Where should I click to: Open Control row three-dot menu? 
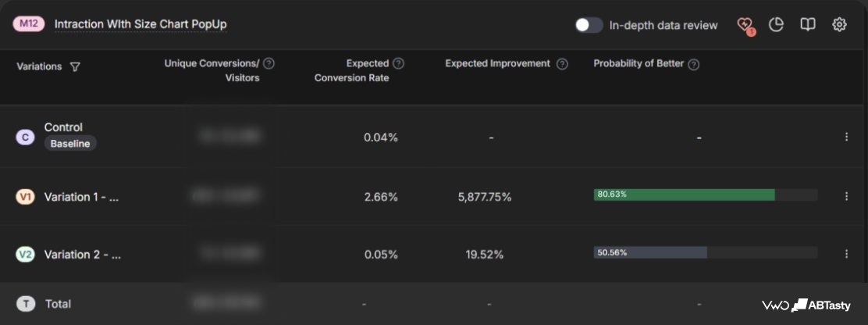[x=846, y=137]
